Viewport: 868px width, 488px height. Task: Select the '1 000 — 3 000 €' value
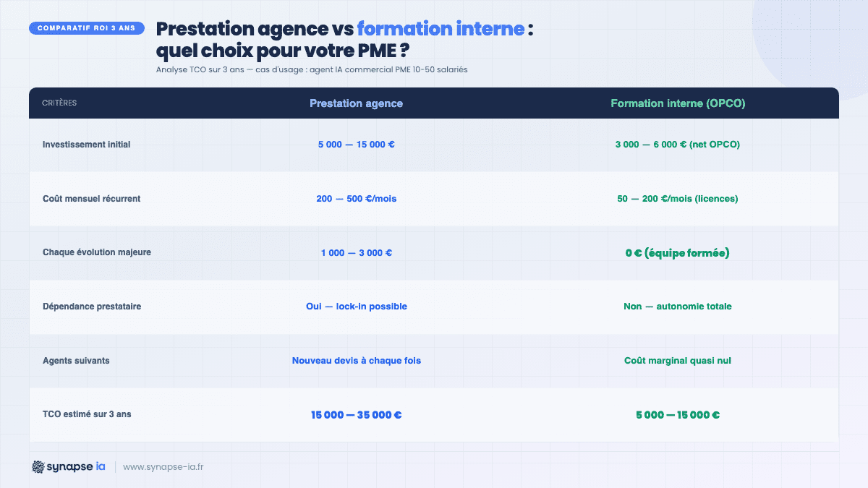click(x=356, y=253)
